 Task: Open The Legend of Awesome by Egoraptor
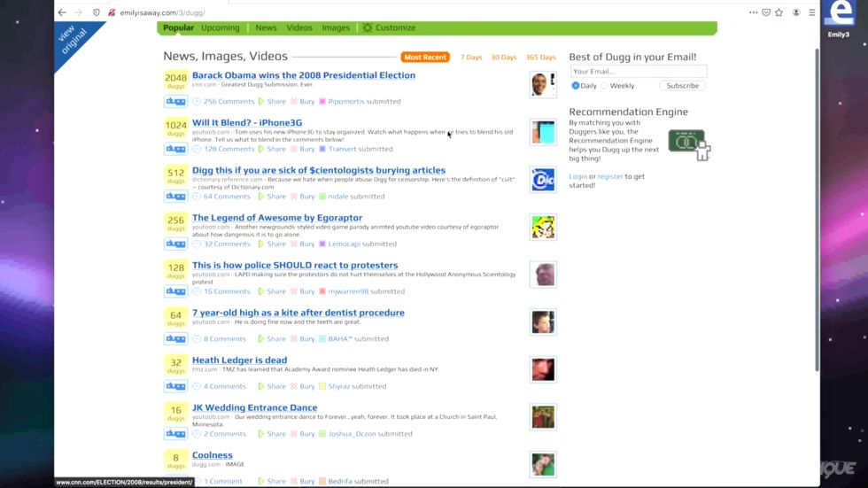coord(276,218)
